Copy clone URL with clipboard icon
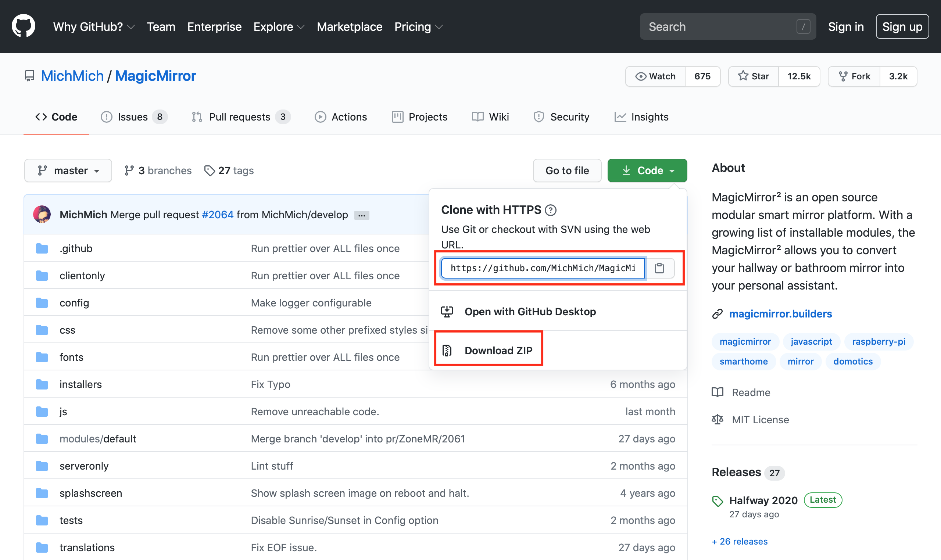The height and width of the screenshot is (560, 941). click(659, 268)
